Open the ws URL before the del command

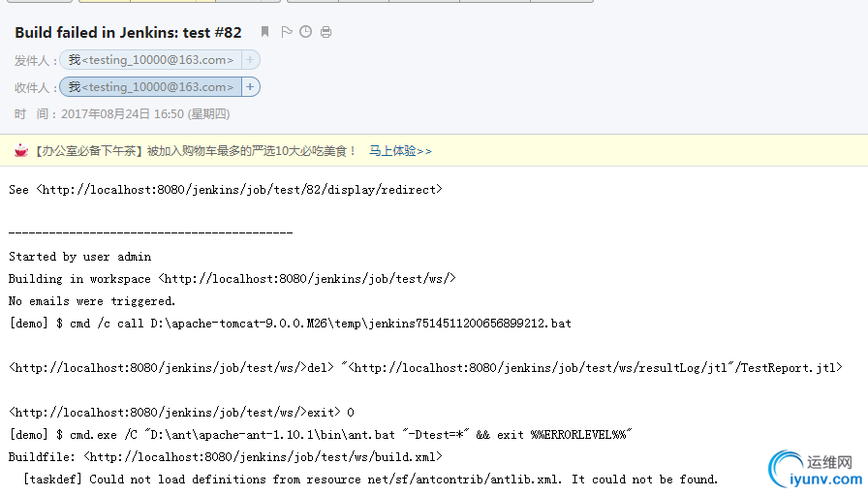tap(158, 368)
